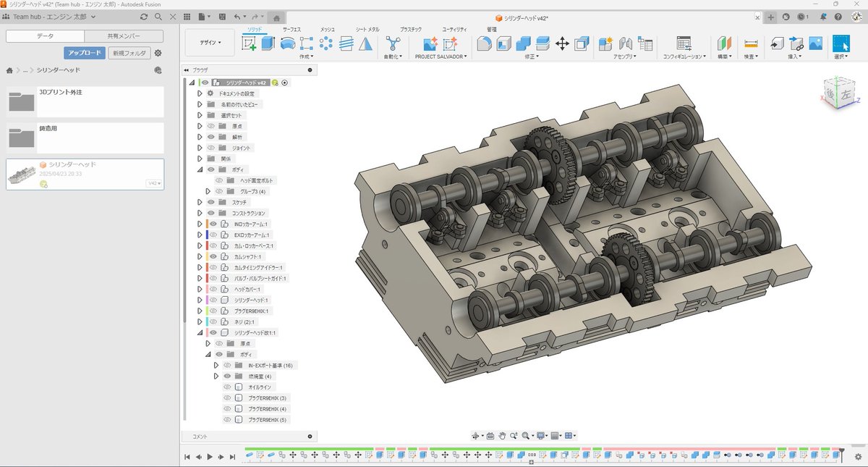Select the 共有メンバー tab button
The image size is (868, 467).
124,35
